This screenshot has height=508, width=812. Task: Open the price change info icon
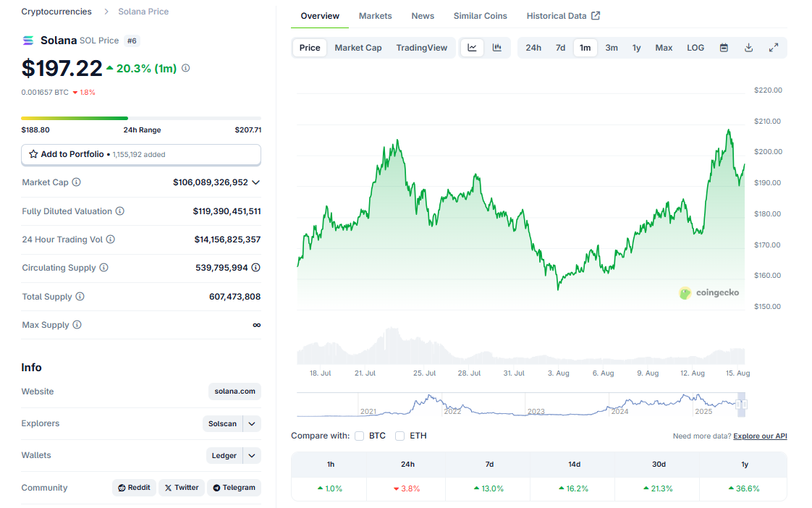185,68
